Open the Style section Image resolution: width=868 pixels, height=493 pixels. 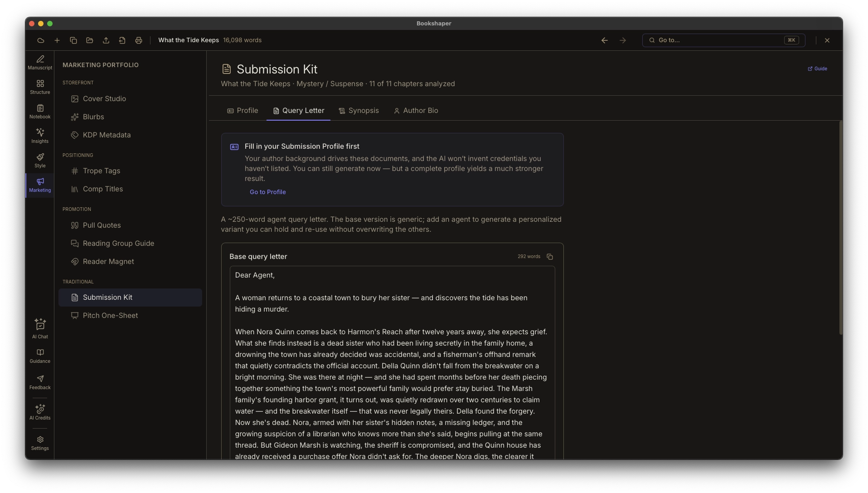click(40, 161)
